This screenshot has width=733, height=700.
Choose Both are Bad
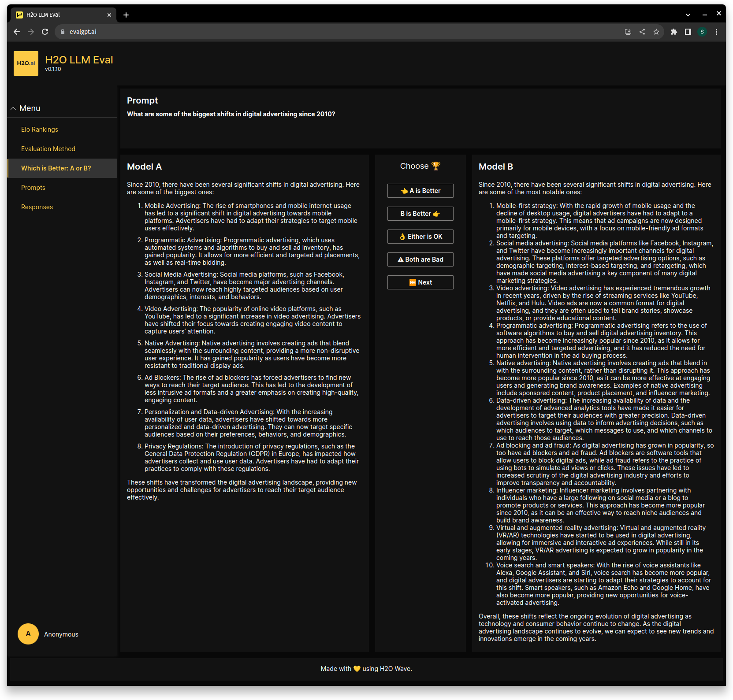coord(420,259)
